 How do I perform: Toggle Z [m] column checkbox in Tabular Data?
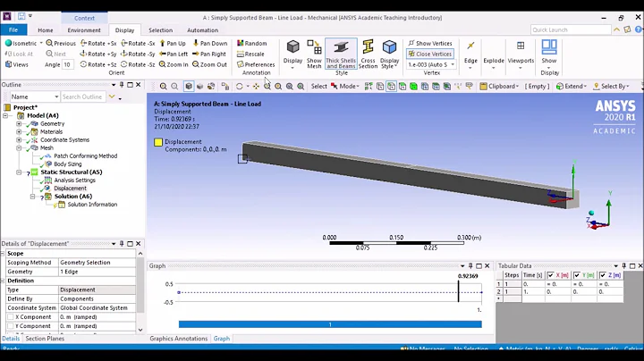point(603,275)
